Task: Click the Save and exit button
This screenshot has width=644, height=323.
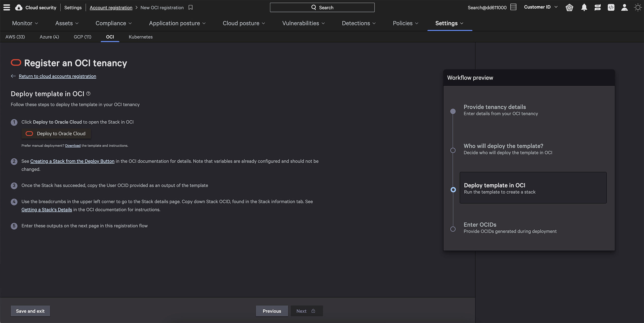Action: [x=30, y=311]
